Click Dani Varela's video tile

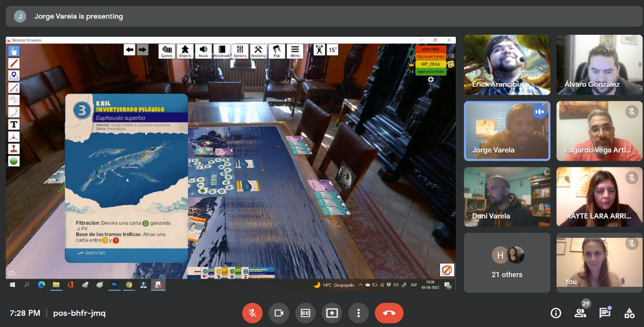(507, 197)
